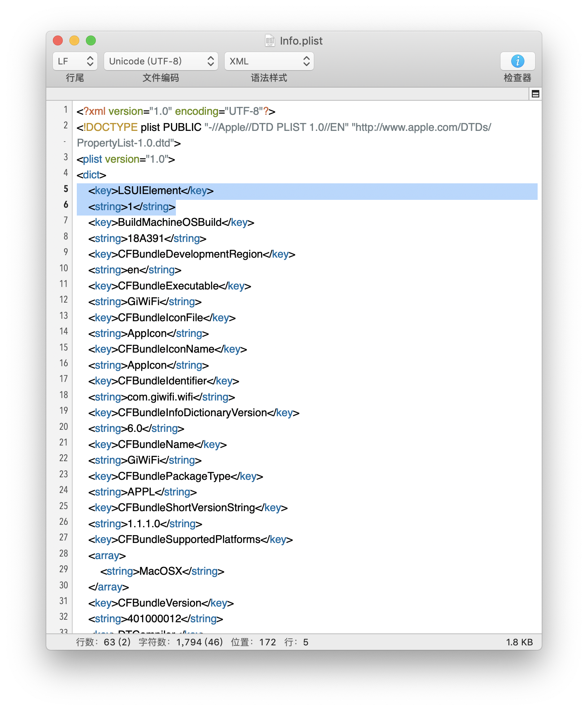Click the closing </array> tag line
The height and width of the screenshot is (711, 588).
click(x=109, y=587)
